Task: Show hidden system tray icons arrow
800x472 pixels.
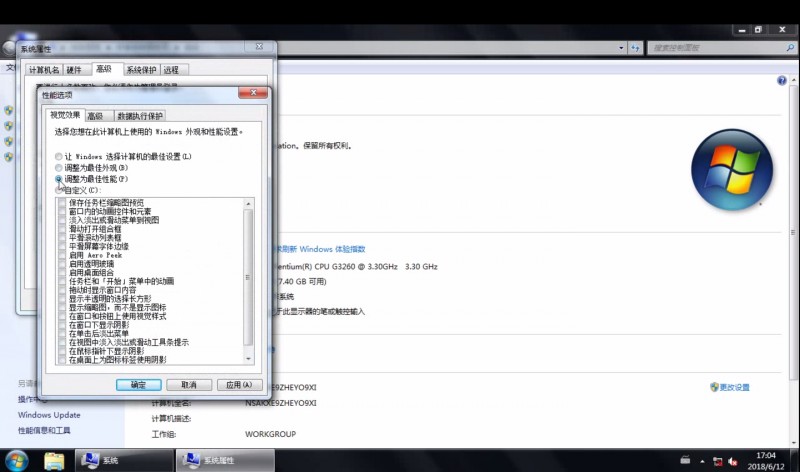Action: click(x=703, y=461)
